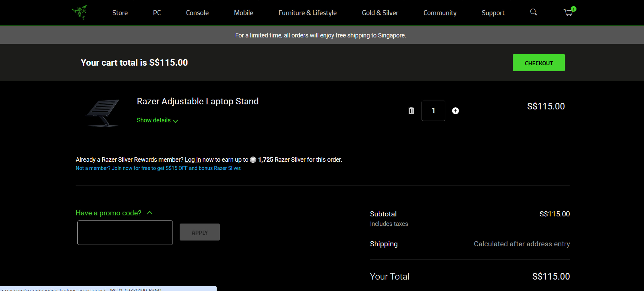Viewport: 644px width, 291px height.
Task: Focus the promo code input field
Action: [125, 232]
